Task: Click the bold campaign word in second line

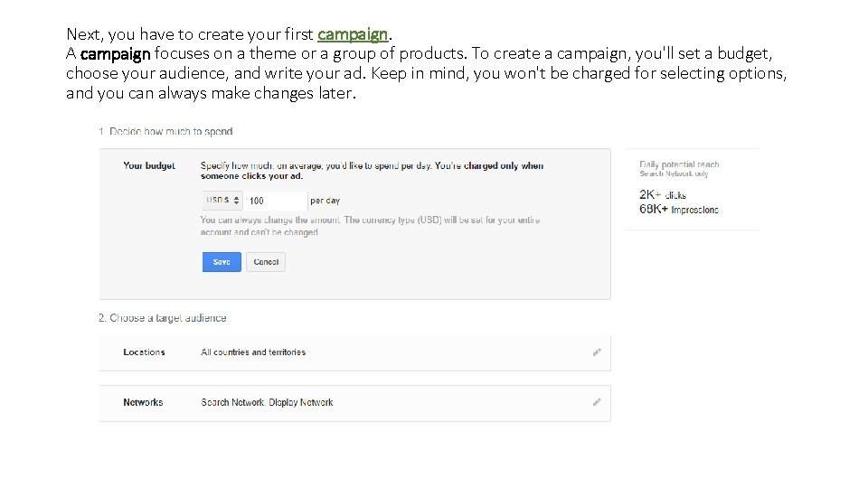Action: point(115,53)
